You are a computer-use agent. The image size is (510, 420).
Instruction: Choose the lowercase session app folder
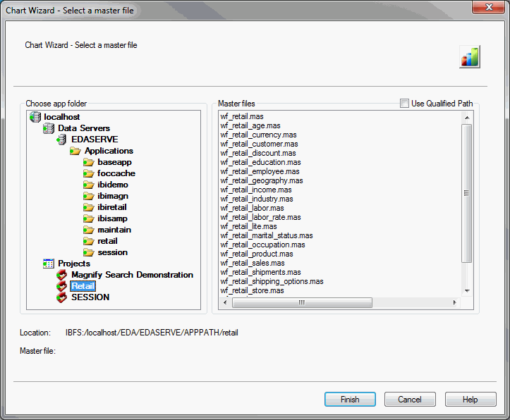[x=112, y=252]
